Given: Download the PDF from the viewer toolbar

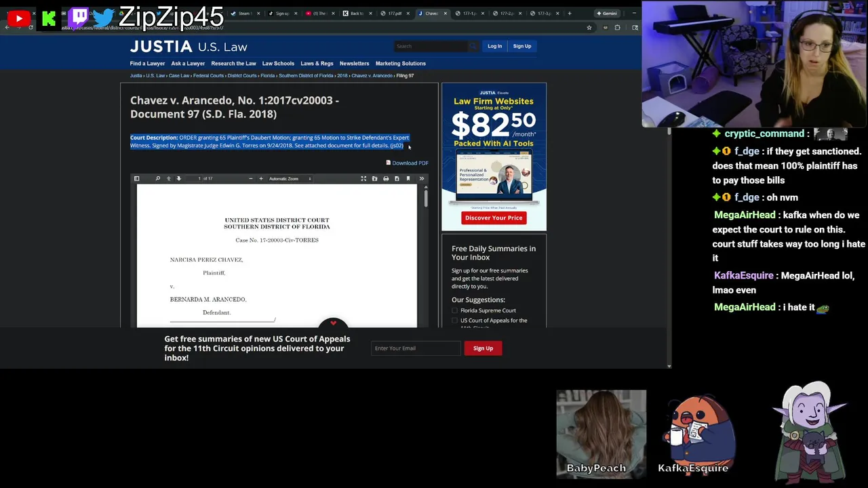Looking at the screenshot, I should tap(397, 179).
